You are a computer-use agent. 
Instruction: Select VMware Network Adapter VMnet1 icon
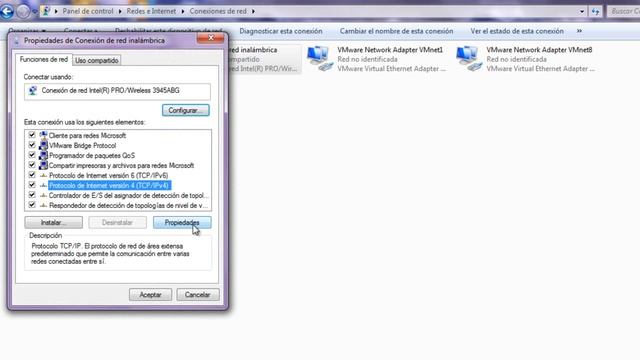click(x=320, y=59)
